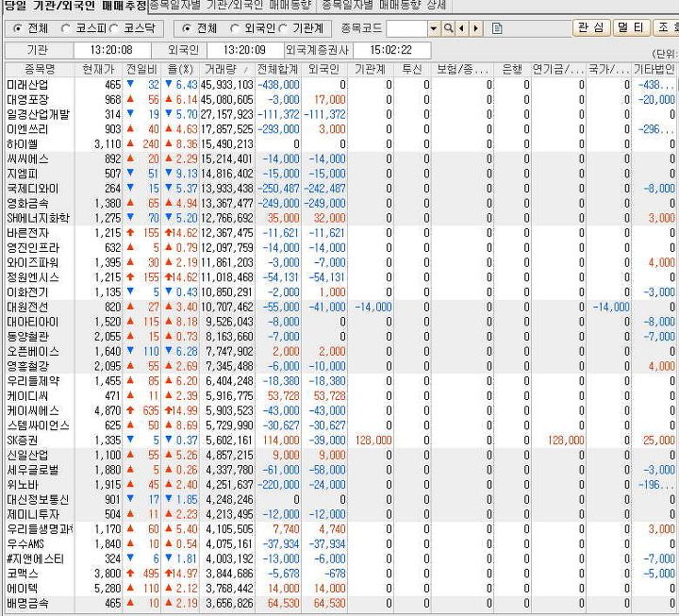Select the 기관계 radio button

click(282, 28)
